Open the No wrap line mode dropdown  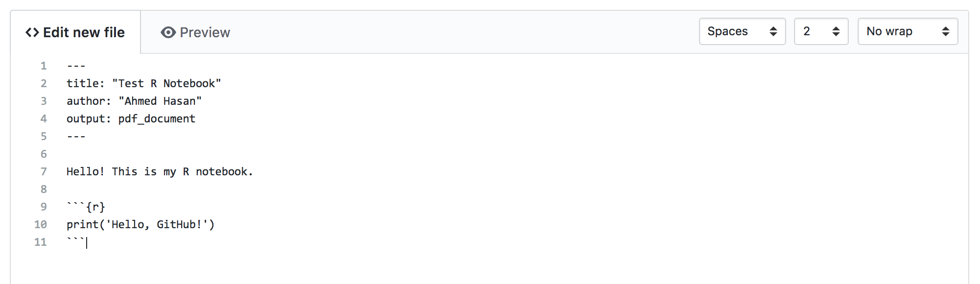(908, 31)
